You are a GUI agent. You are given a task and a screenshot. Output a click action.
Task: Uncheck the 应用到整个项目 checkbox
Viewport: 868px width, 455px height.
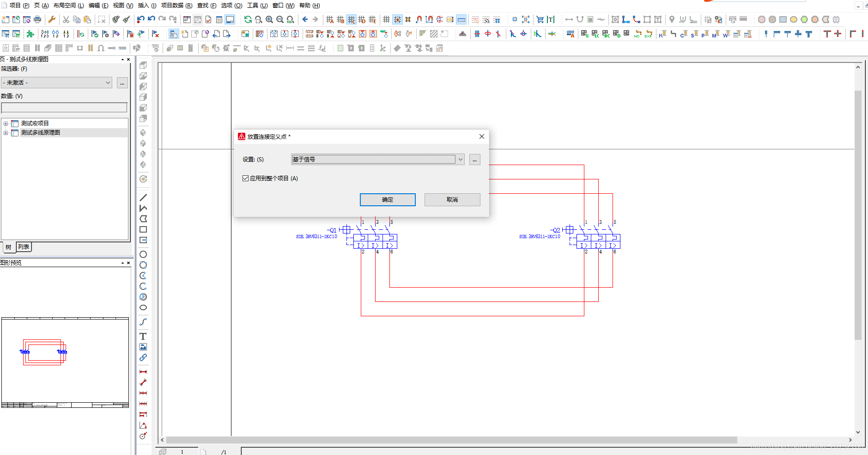pos(245,178)
